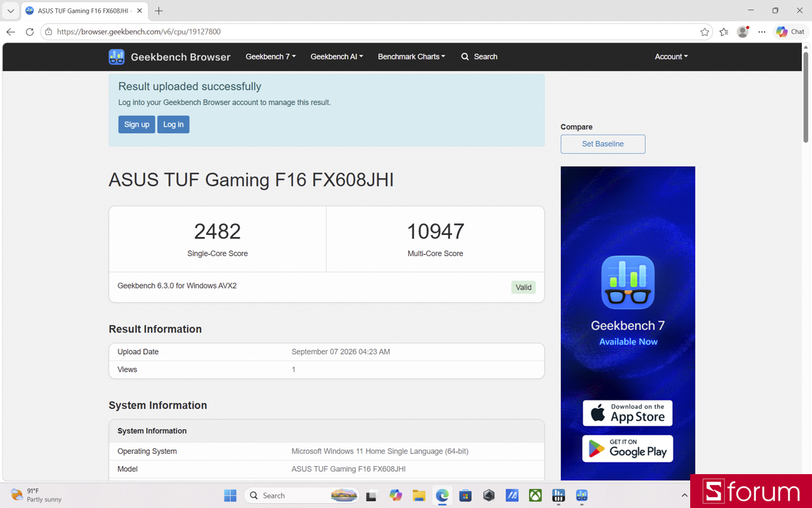Click the Available Now text in the ad
This screenshot has height=508, width=812.
click(628, 341)
